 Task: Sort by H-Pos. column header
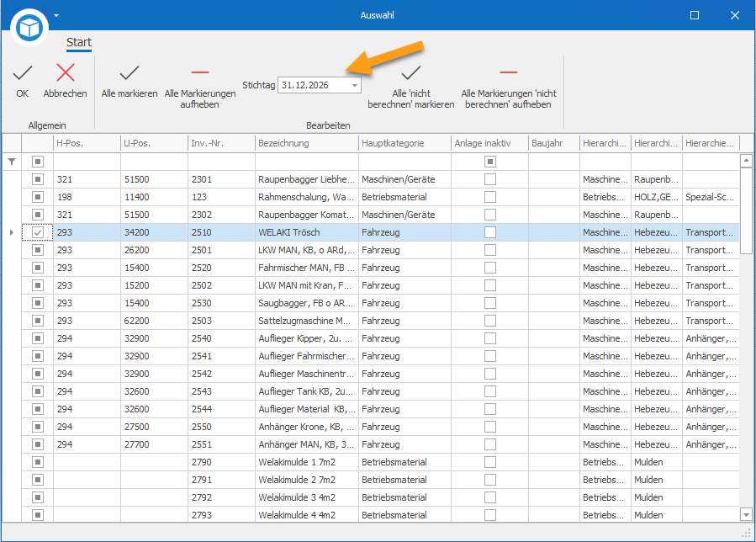87,143
